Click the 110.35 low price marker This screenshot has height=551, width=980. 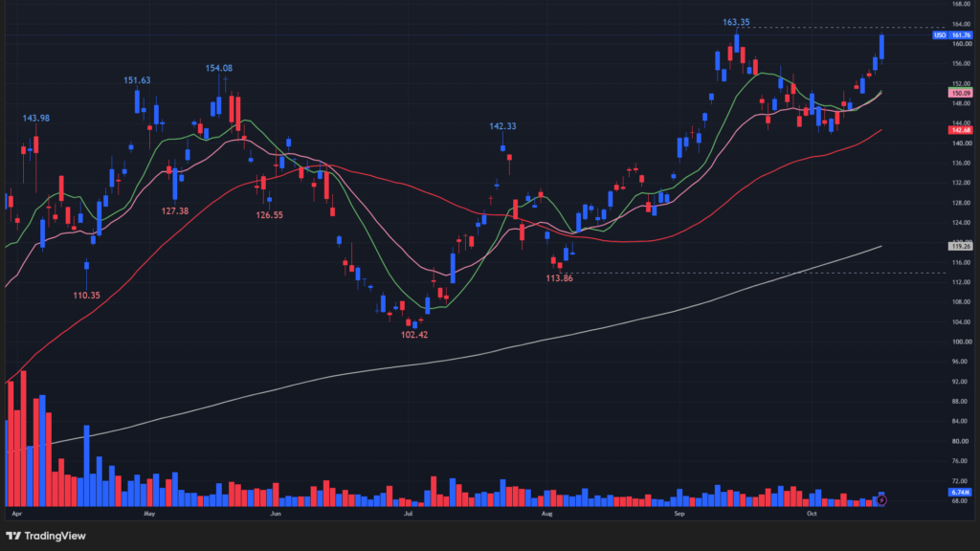pyautogui.click(x=86, y=296)
